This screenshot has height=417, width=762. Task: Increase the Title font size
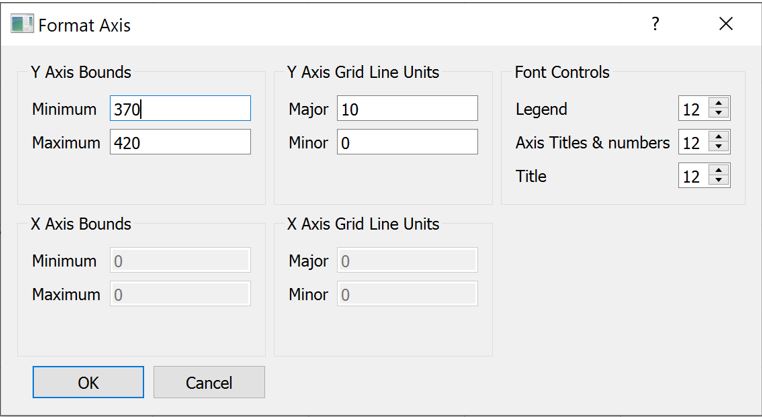coord(720,170)
